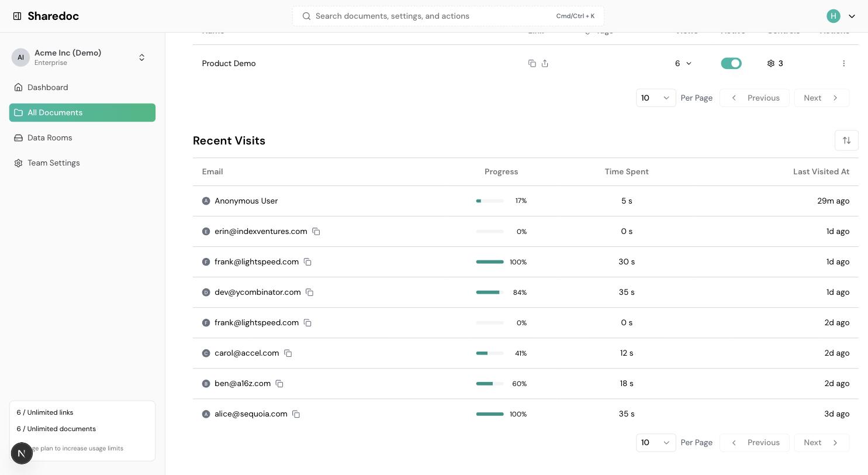Go to Dashboard
The width and height of the screenshot is (868, 475).
point(82,88)
